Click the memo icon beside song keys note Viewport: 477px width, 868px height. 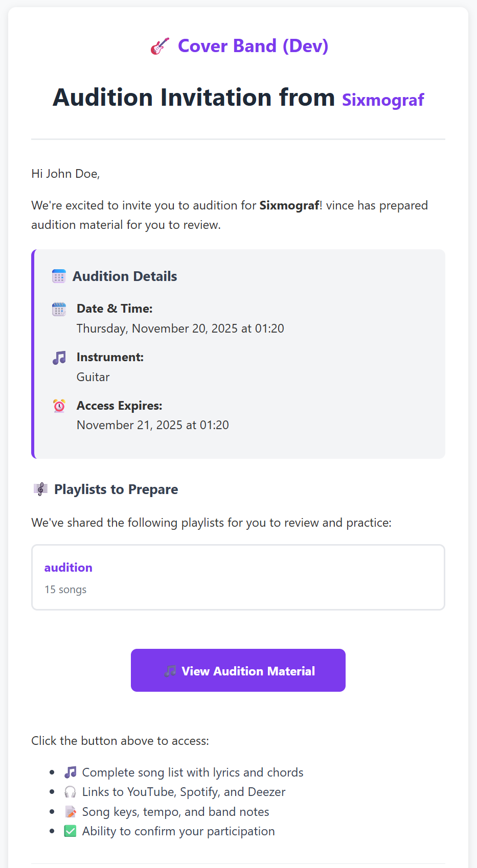coord(71,811)
